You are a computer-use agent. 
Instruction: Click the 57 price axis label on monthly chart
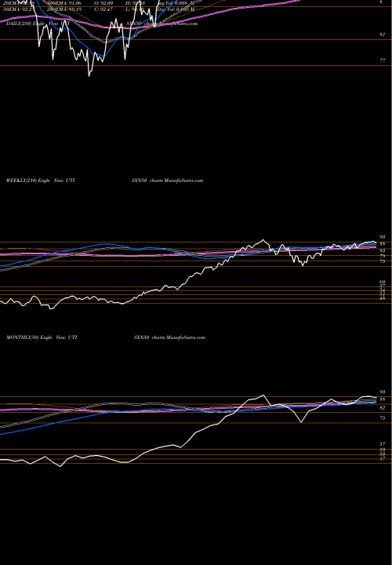tap(383, 444)
